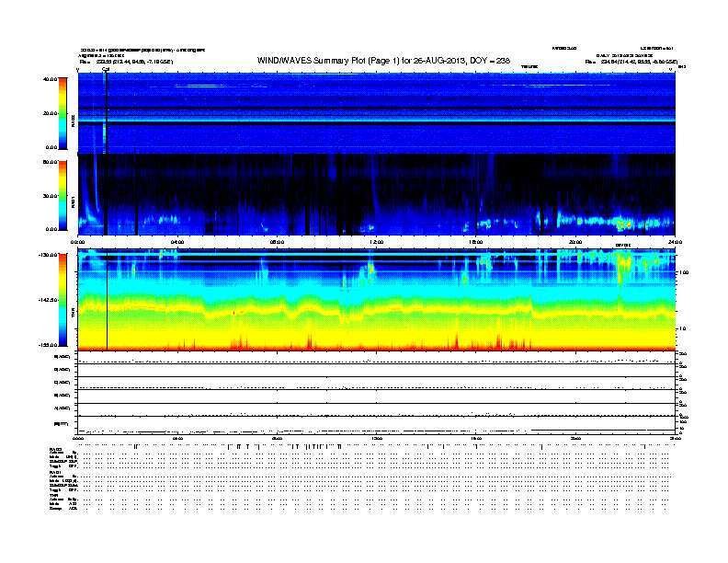The image size is (728, 563).
Task: Click the 40.00 label on RAD2 scale
Action: click(51, 79)
